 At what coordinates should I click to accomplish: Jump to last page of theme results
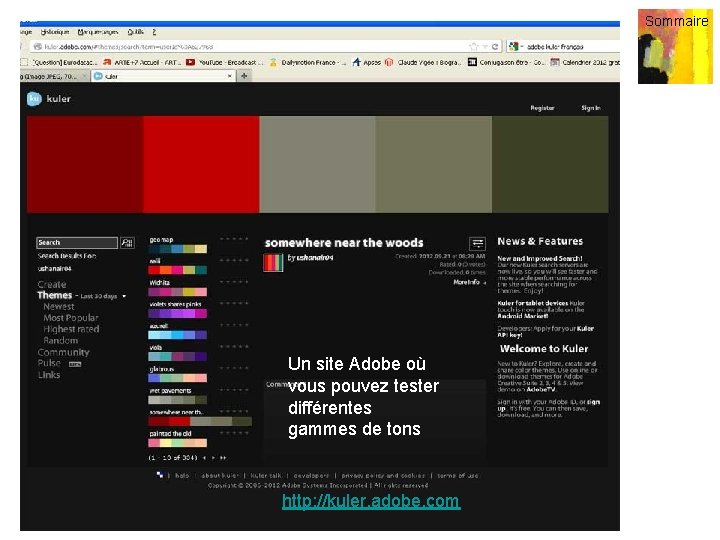[223, 457]
